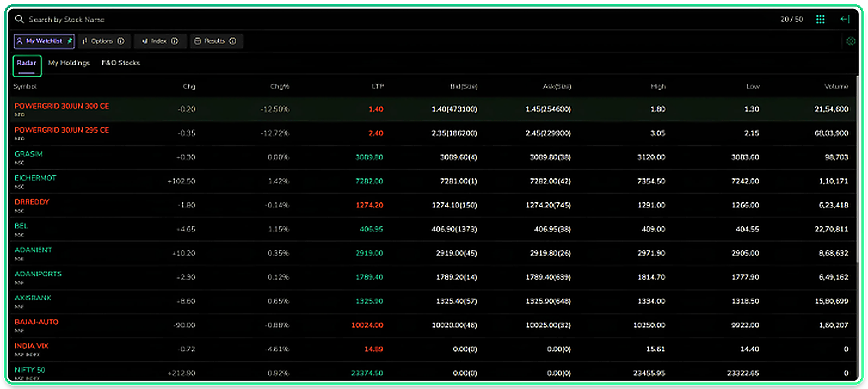This screenshot has width=868, height=389.
Task: Open the grid view icon
Action: tap(820, 19)
